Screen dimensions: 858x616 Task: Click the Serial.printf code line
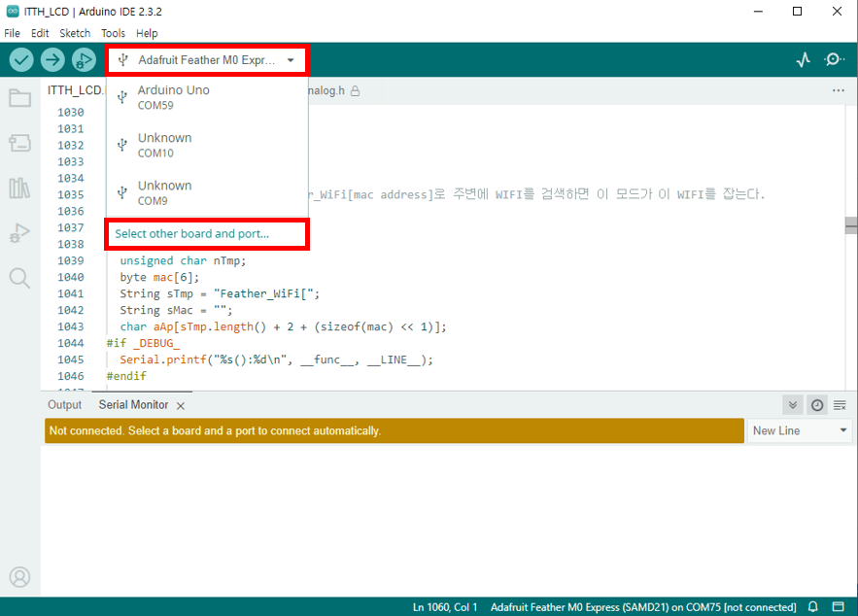coord(276,359)
